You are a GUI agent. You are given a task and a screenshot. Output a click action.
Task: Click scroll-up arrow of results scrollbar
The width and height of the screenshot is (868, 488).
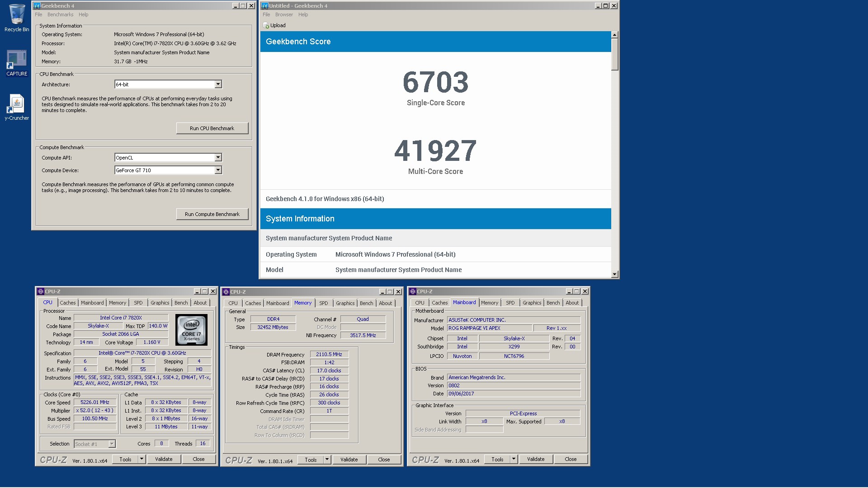point(614,35)
